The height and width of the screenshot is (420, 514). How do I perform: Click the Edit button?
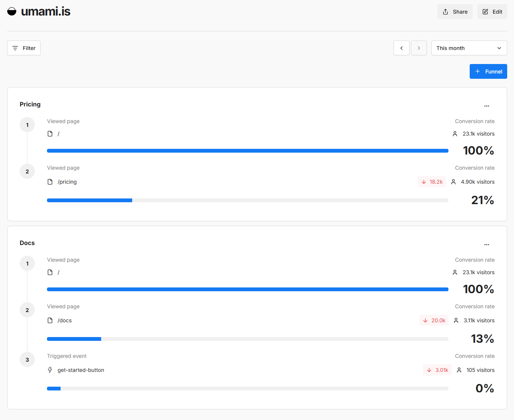click(x=492, y=12)
